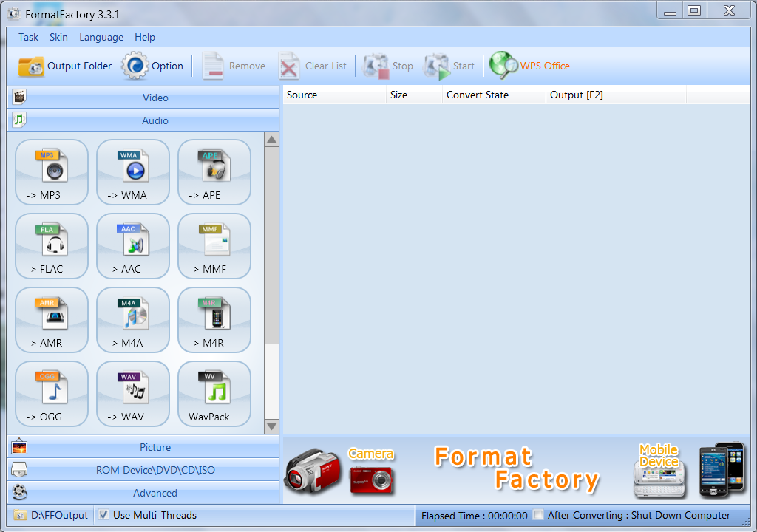Start the conversion with Start button
This screenshot has height=532, width=757.
point(449,66)
